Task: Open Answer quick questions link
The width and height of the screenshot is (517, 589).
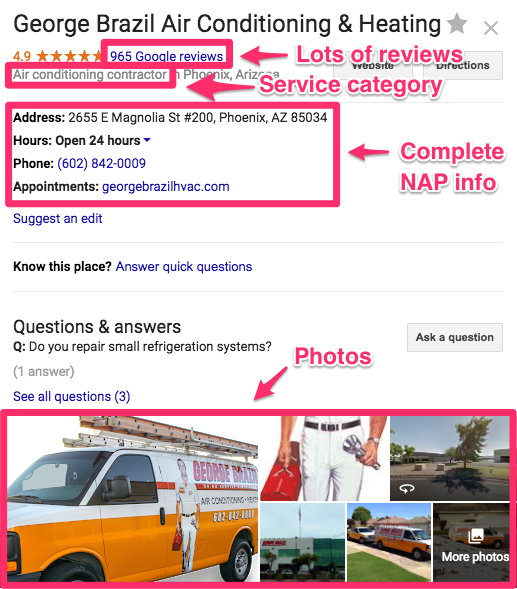Action: coord(184,266)
